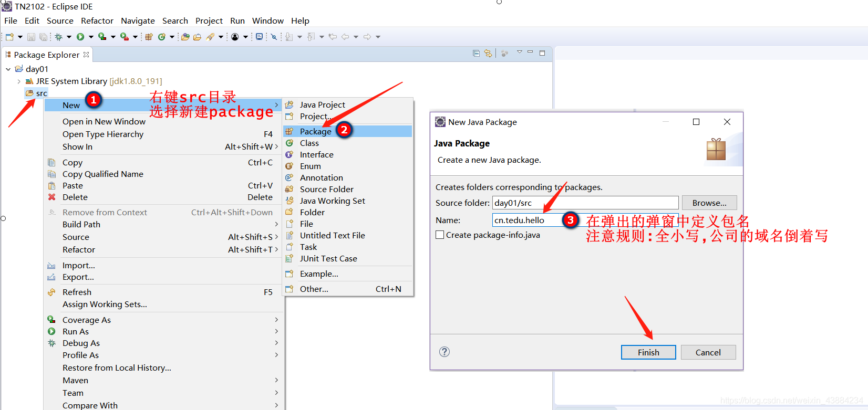
Task: Click the Skip All Breakpoints toolbar icon
Action: (274, 37)
